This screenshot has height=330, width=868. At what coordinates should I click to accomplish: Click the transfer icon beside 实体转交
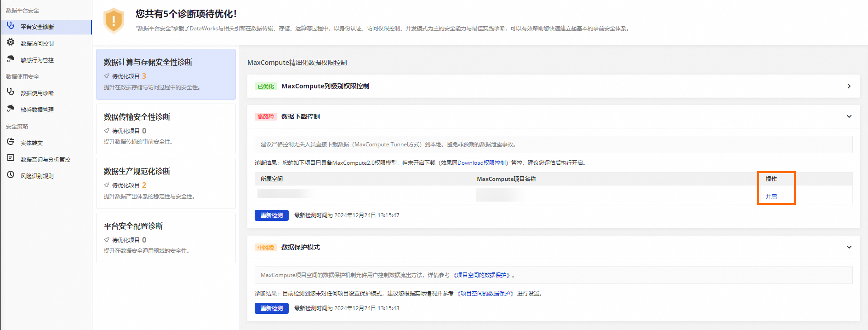(x=11, y=142)
